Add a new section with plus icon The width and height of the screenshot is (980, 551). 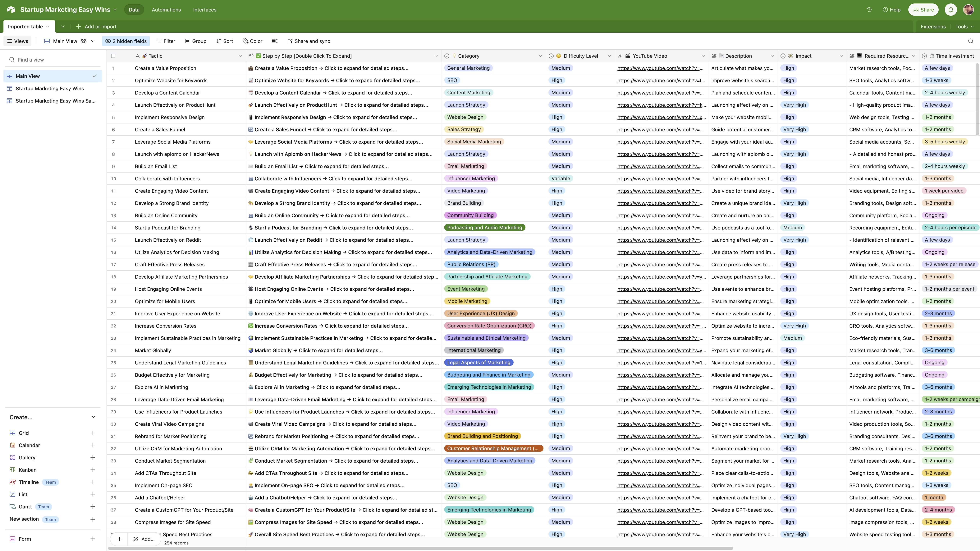tap(92, 519)
